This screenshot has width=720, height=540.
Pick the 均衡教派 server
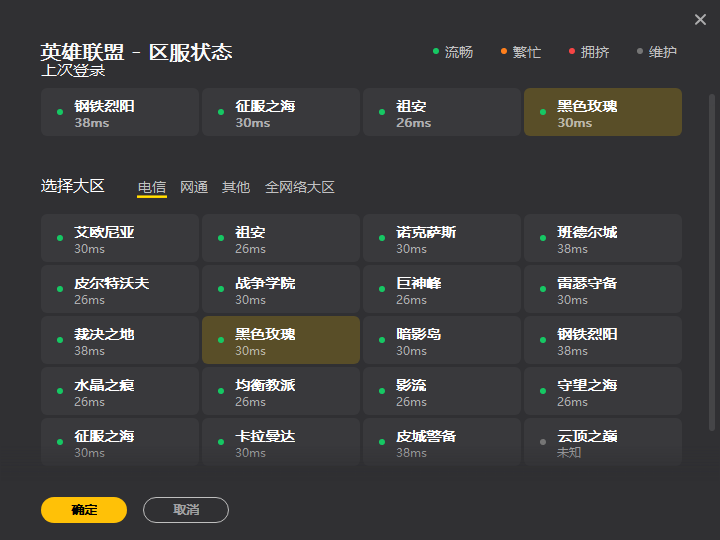(281, 391)
